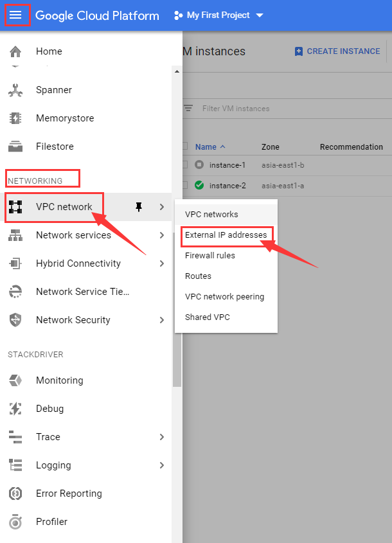Check the instance-2 row checkbox
The image size is (392, 543).
pos(185,185)
